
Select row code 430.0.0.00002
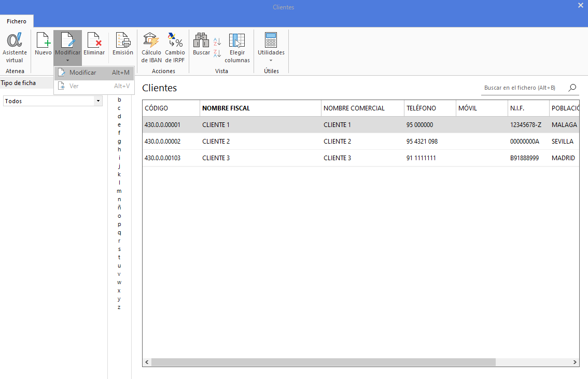(162, 142)
